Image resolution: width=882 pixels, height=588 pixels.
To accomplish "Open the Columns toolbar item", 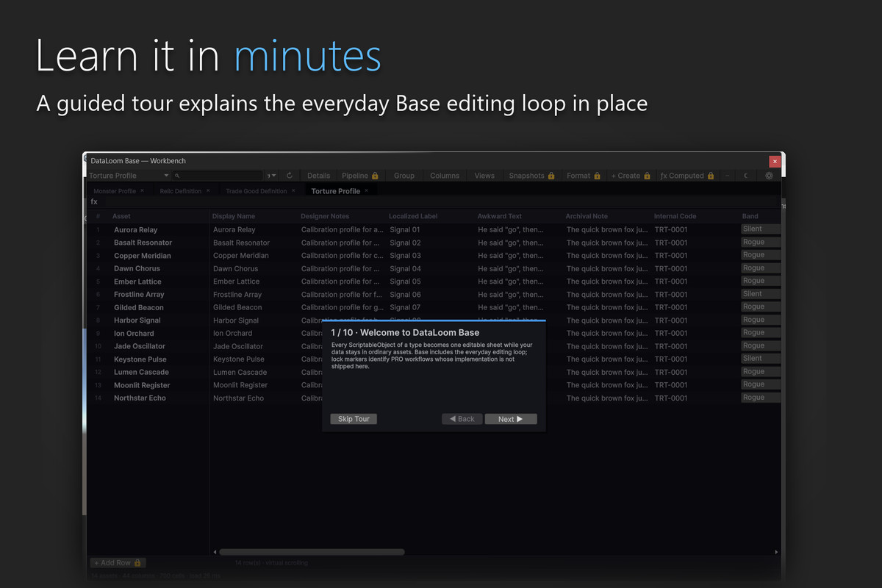I will (445, 176).
